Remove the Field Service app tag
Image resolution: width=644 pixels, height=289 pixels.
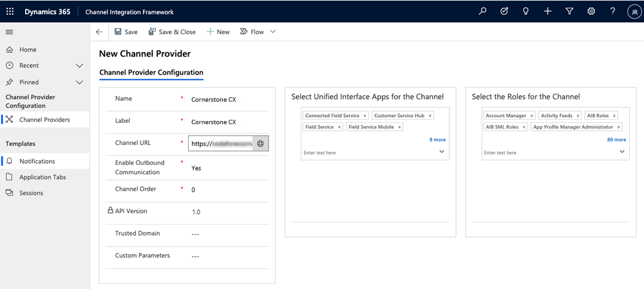click(x=339, y=127)
